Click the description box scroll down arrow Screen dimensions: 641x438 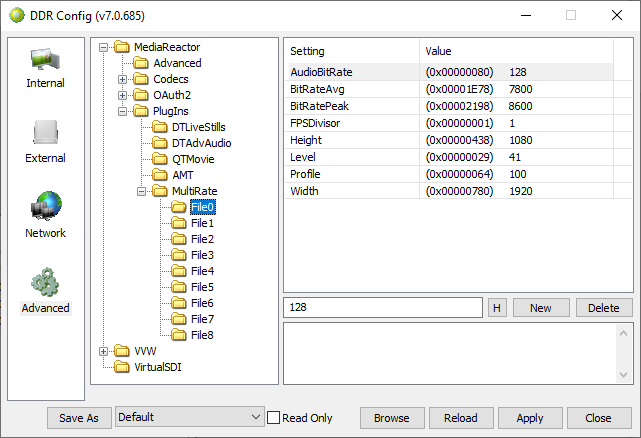pos(623,375)
